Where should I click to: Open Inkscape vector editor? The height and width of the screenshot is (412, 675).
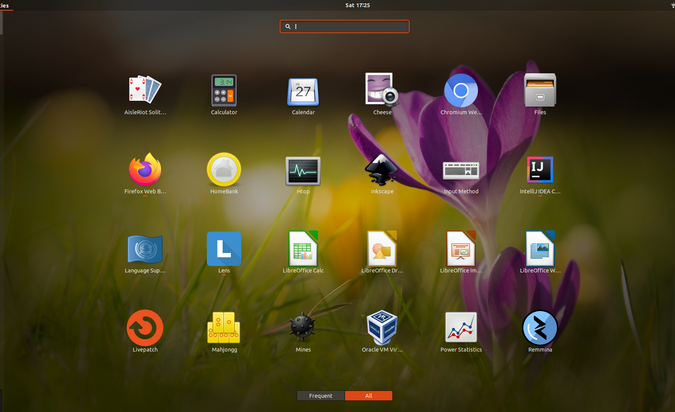click(x=382, y=169)
